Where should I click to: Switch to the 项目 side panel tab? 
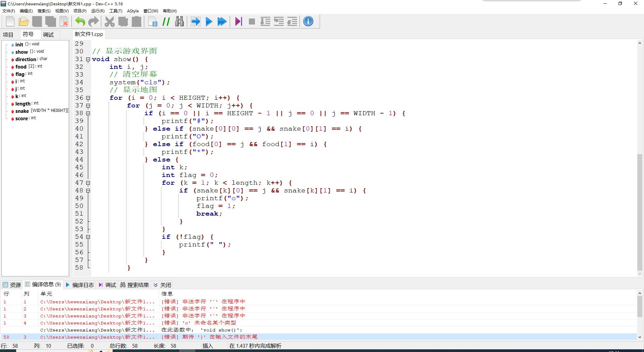click(8, 35)
